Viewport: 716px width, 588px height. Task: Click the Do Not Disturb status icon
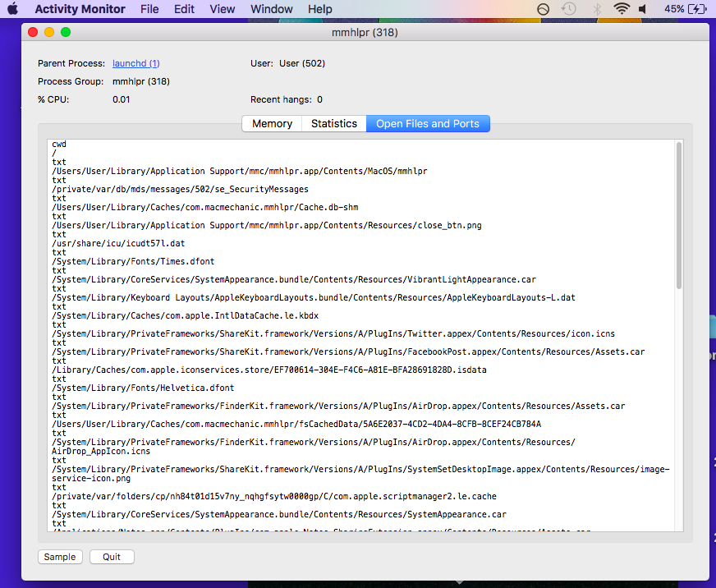pos(543,9)
